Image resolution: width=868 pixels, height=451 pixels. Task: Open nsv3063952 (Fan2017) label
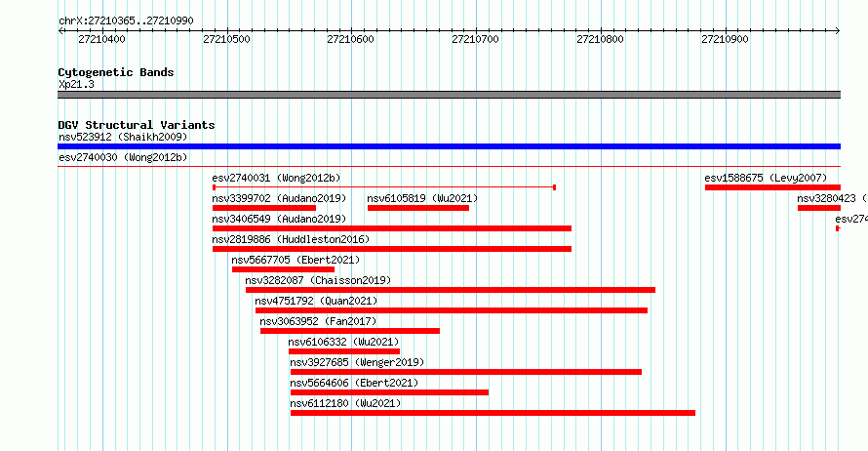[x=318, y=321]
